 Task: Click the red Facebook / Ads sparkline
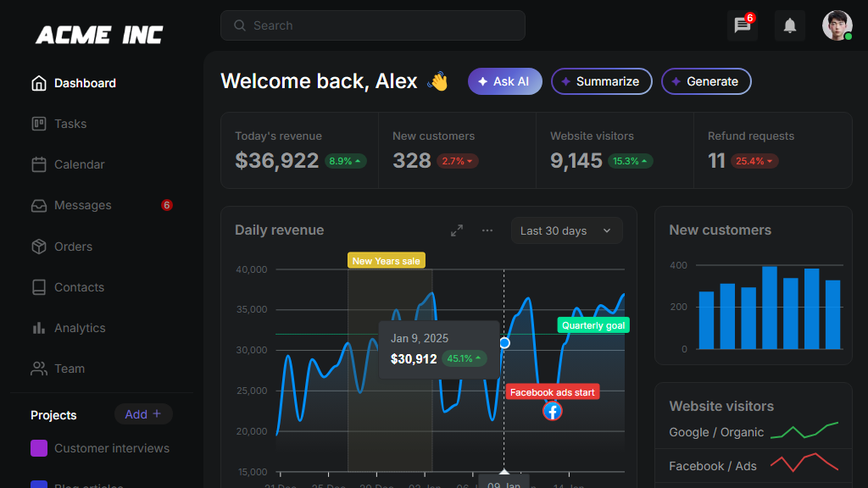click(804, 463)
